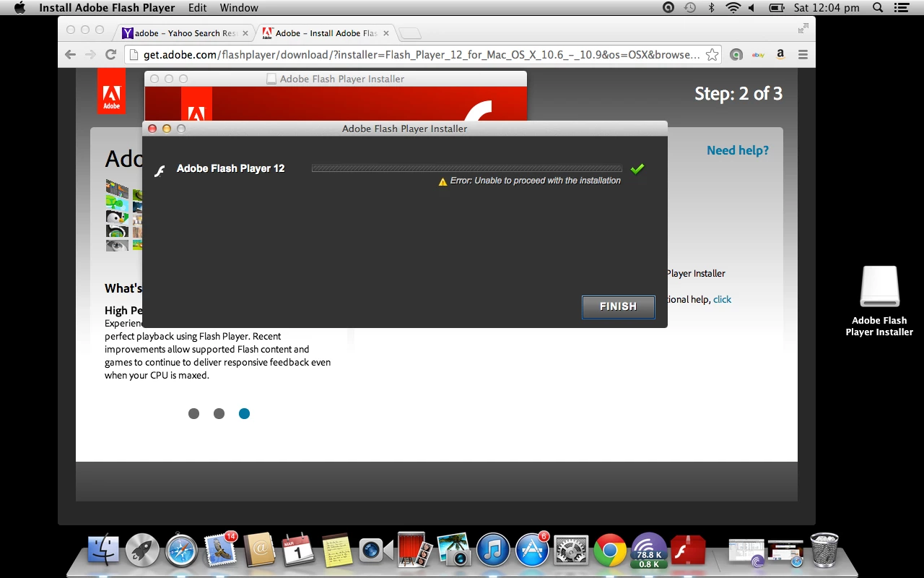Open Calendar from the Dock
The height and width of the screenshot is (578, 924).
pos(297,551)
